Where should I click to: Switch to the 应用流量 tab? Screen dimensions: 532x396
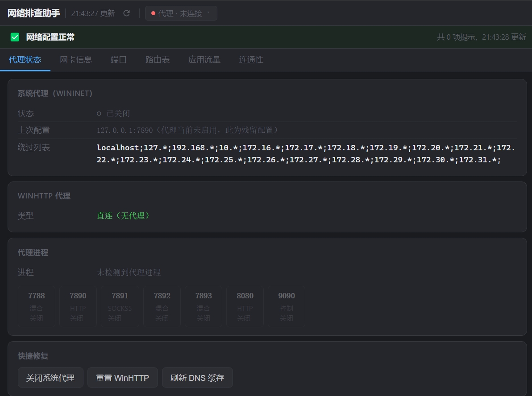pos(204,60)
